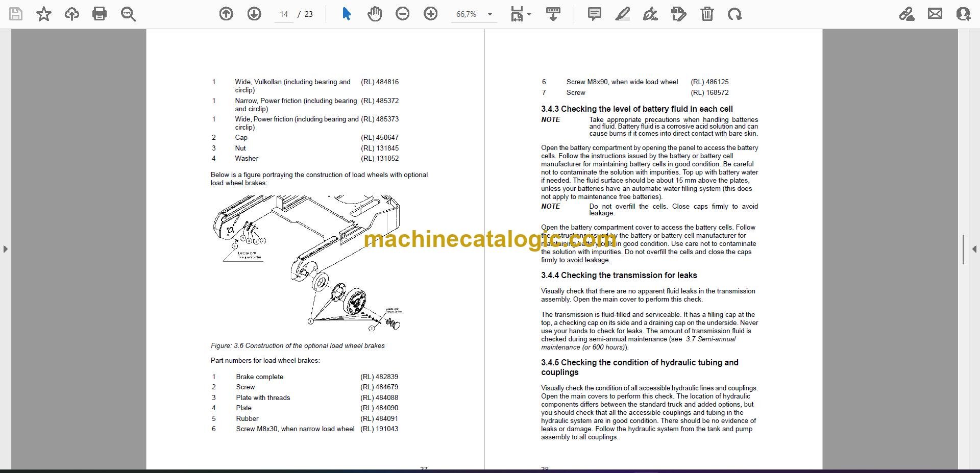Zoom out with the minus button
980x473 pixels.
pyautogui.click(x=403, y=14)
